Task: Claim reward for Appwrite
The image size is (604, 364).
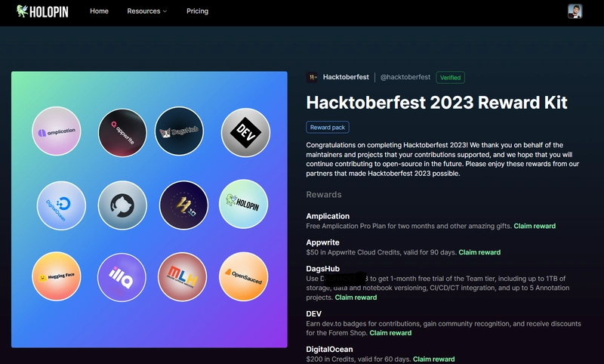Action: point(479,252)
